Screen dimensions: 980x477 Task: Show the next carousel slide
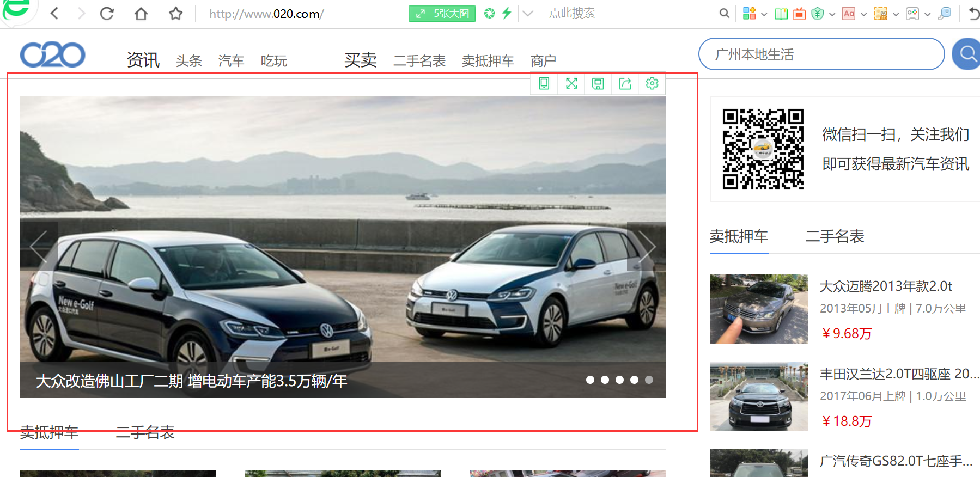646,247
